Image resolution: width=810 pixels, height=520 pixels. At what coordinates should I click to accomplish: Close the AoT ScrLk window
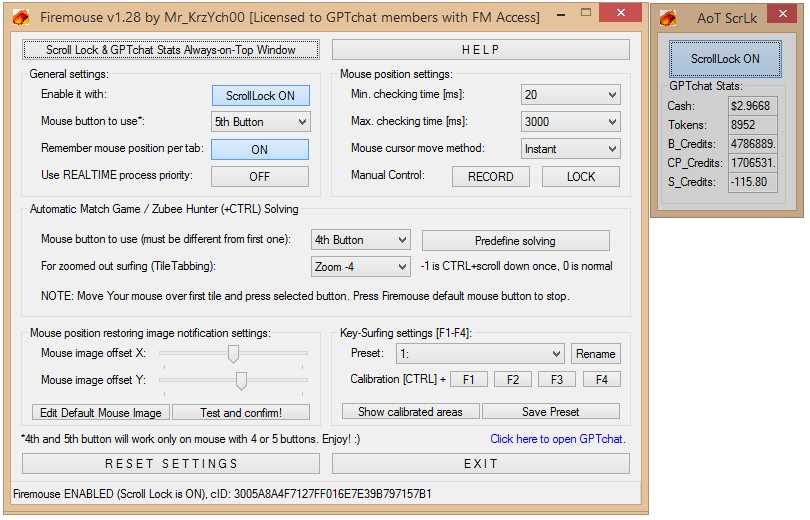click(x=783, y=13)
